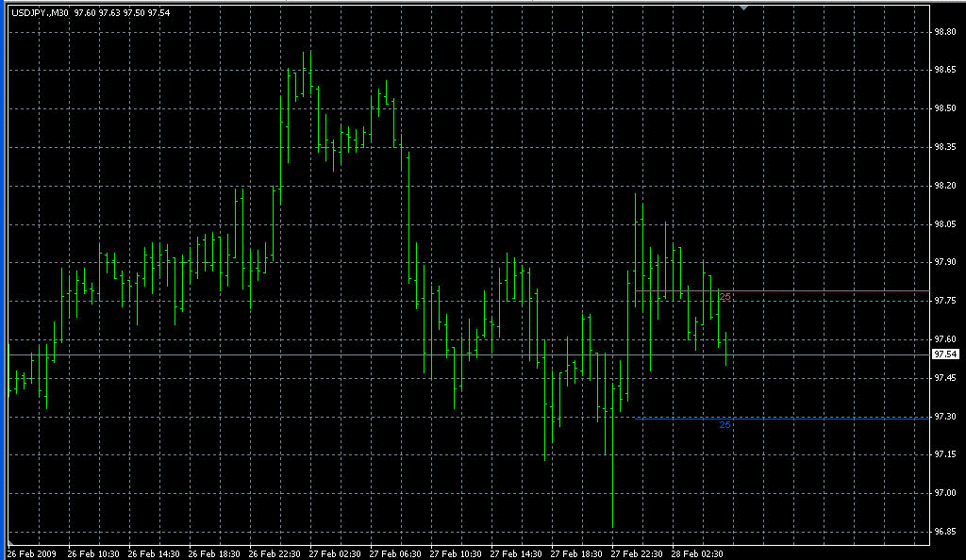Click the 26 Feb 2009 date label
Image resolution: width=966 pixels, height=560 pixels.
coord(31,553)
